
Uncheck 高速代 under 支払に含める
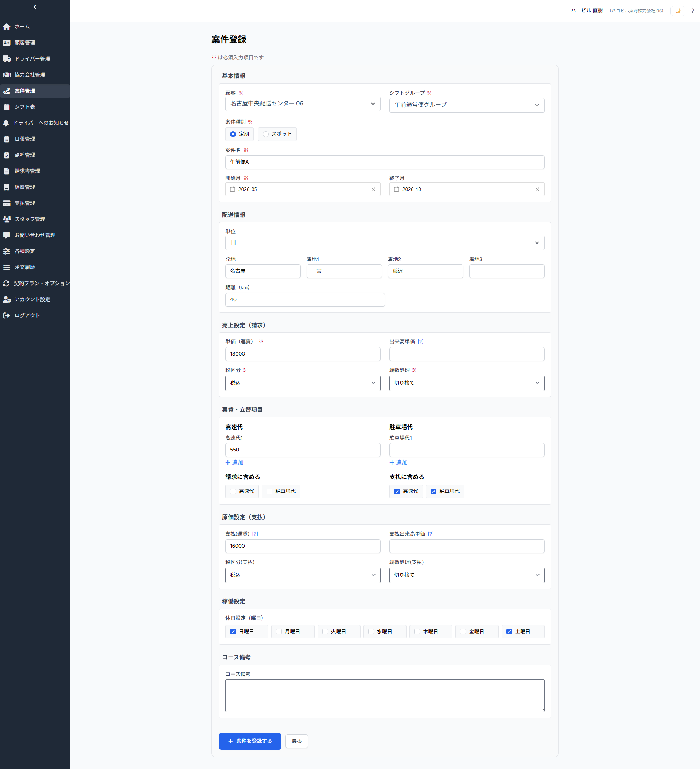397,491
